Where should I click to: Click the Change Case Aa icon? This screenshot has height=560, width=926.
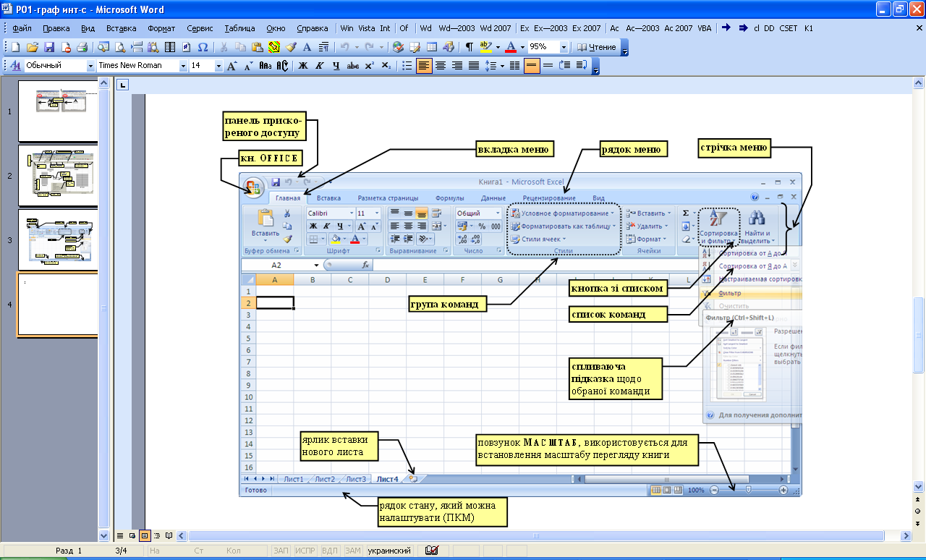(x=266, y=65)
